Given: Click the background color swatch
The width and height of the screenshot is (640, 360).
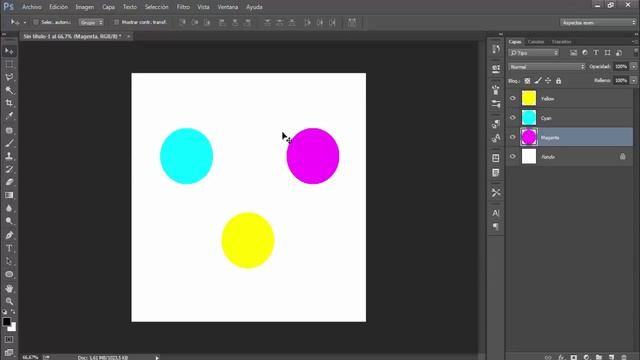Looking at the screenshot, I should coord(13,328).
